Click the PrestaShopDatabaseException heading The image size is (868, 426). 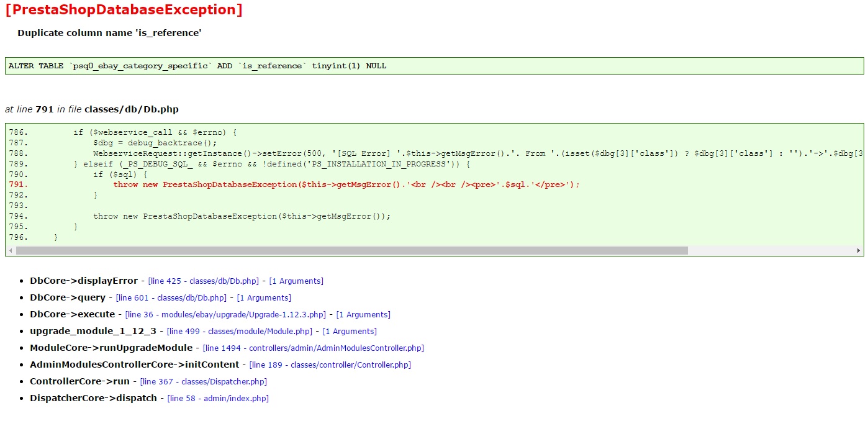124,10
